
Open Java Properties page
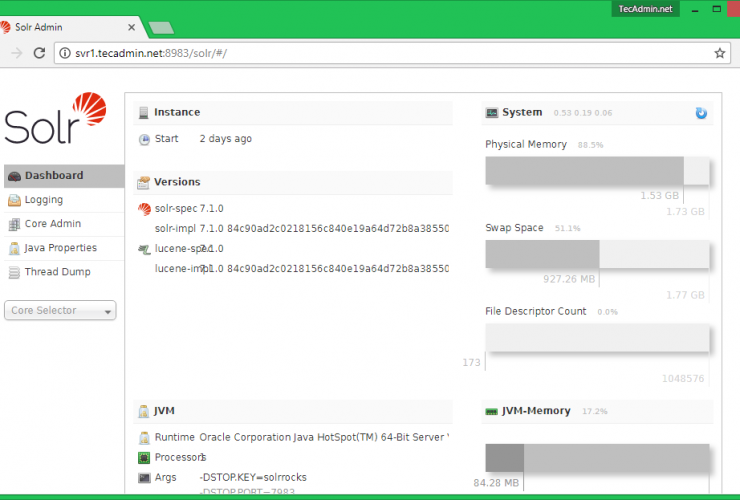(60, 248)
